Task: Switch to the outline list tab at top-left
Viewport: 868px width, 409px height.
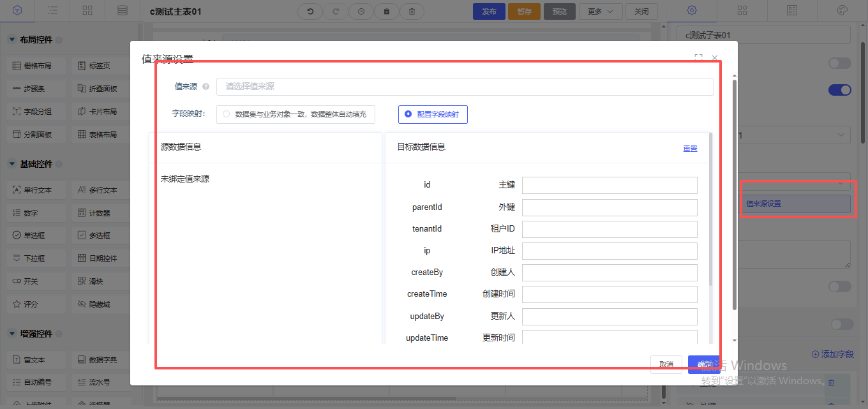Action: [x=52, y=10]
